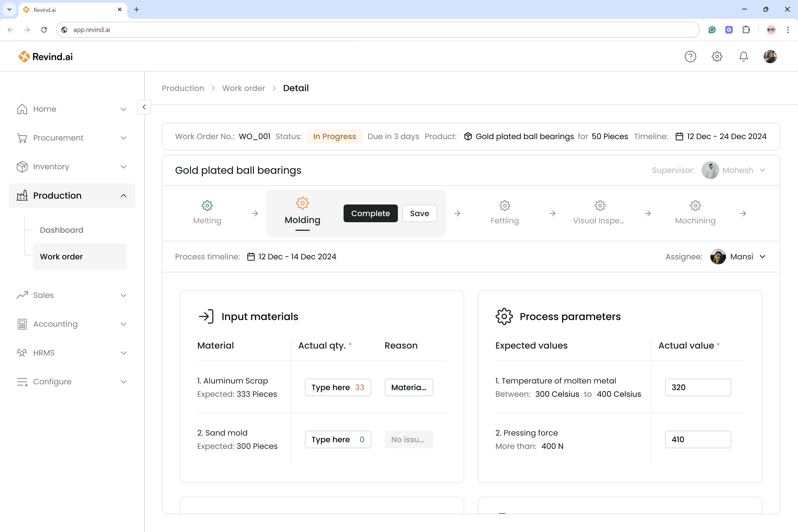Select the Fettling process step icon
The width and height of the screenshot is (798, 532).
coord(505,205)
